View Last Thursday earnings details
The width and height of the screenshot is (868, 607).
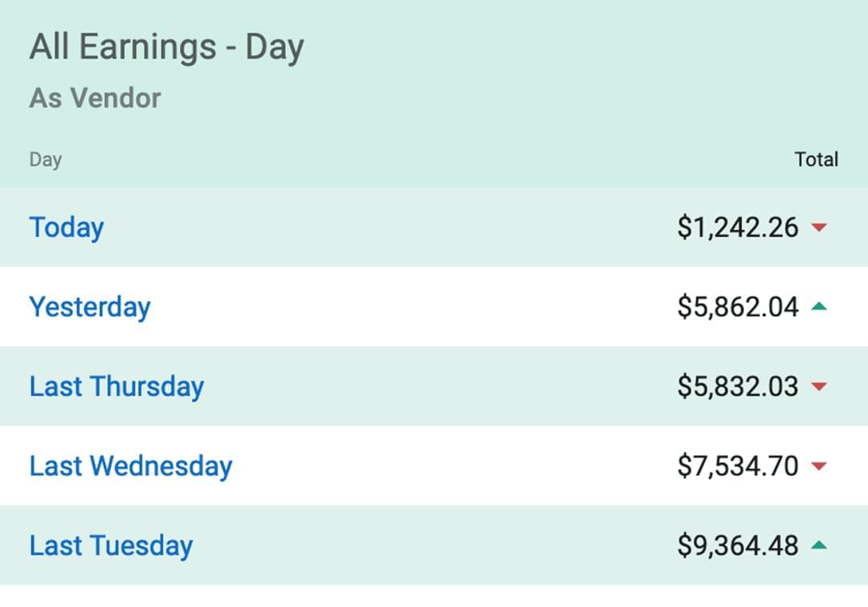(117, 386)
